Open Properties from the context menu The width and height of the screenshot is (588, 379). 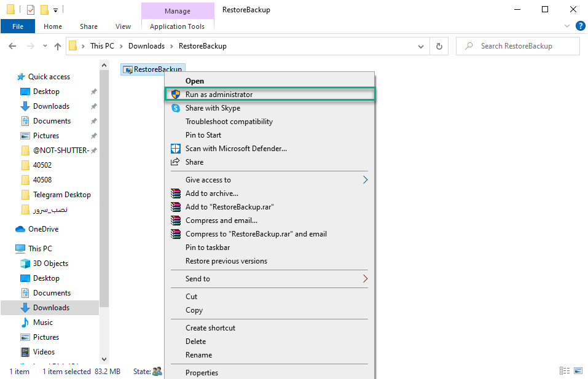(270, 373)
